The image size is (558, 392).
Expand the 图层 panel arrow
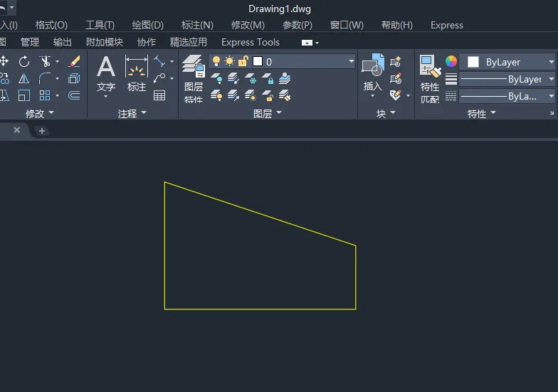point(279,112)
